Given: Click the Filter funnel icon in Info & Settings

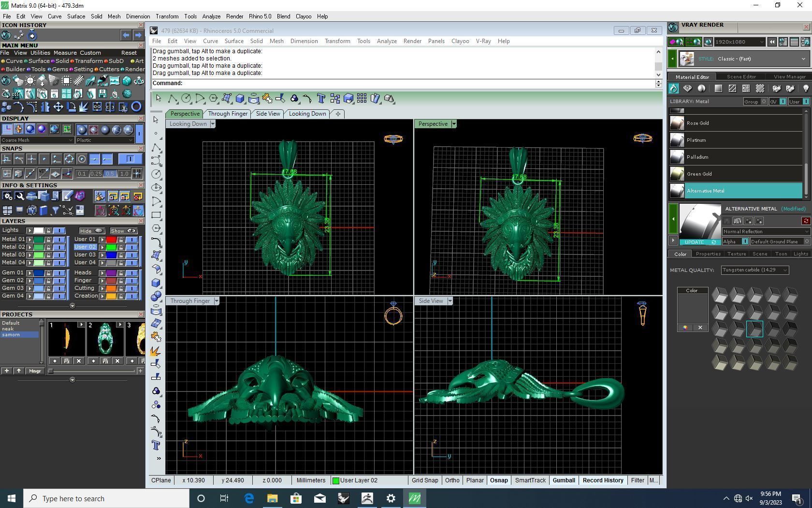Looking at the screenshot, I should [x=56, y=210].
